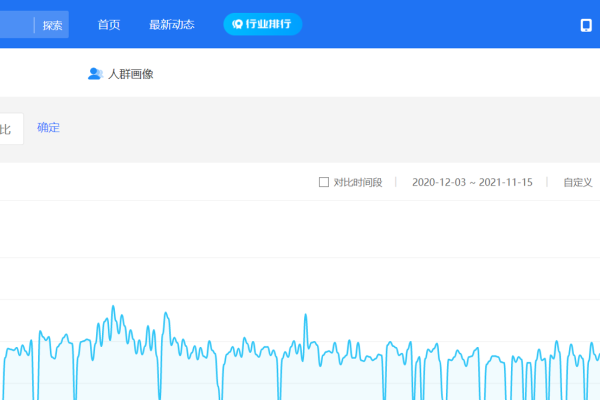
Task: Switch to the 人群画像 tab
Action: (x=130, y=74)
